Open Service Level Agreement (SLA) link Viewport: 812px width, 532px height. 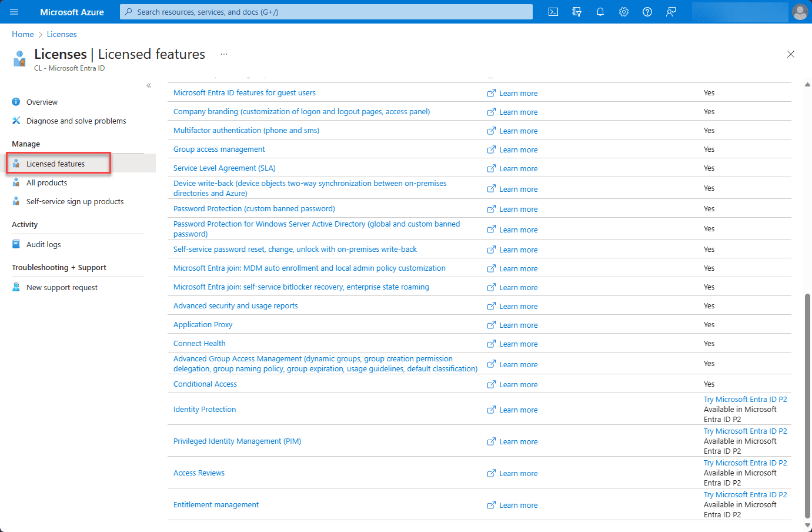click(x=224, y=168)
